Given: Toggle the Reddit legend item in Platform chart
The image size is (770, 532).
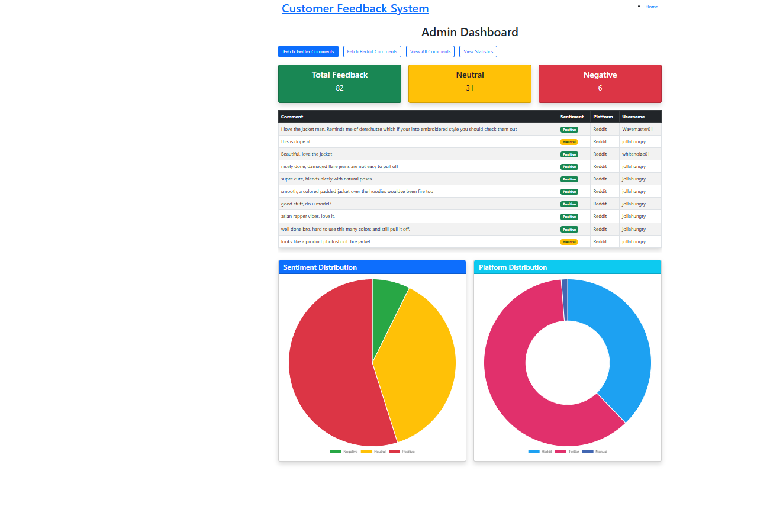Looking at the screenshot, I should (x=540, y=452).
